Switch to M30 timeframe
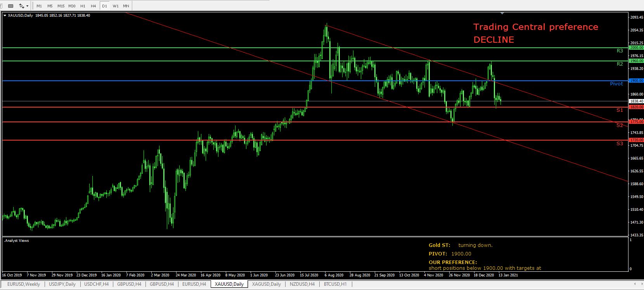This screenshot has width=644, height=290. [x=72, y=6]
